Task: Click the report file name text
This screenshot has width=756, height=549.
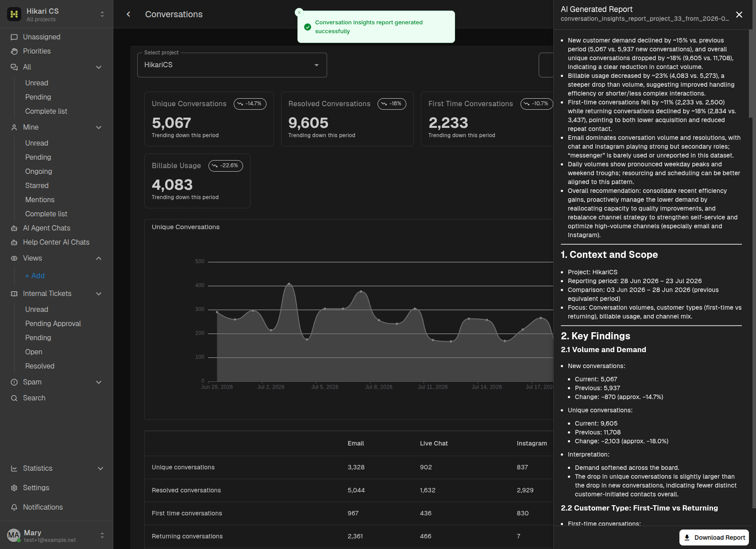Action: pyautogui.click(x=644, y=19)
